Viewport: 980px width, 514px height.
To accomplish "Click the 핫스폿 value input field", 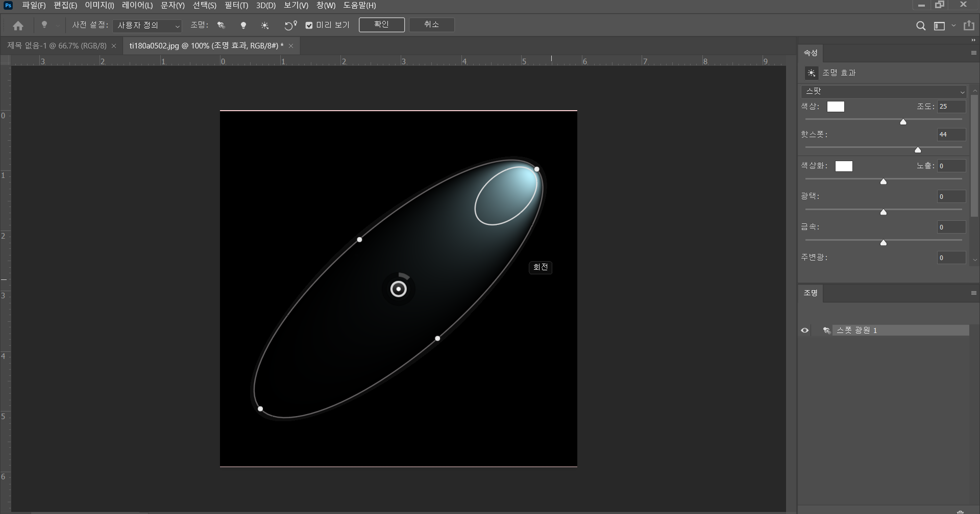I will [x=951, y=135].
